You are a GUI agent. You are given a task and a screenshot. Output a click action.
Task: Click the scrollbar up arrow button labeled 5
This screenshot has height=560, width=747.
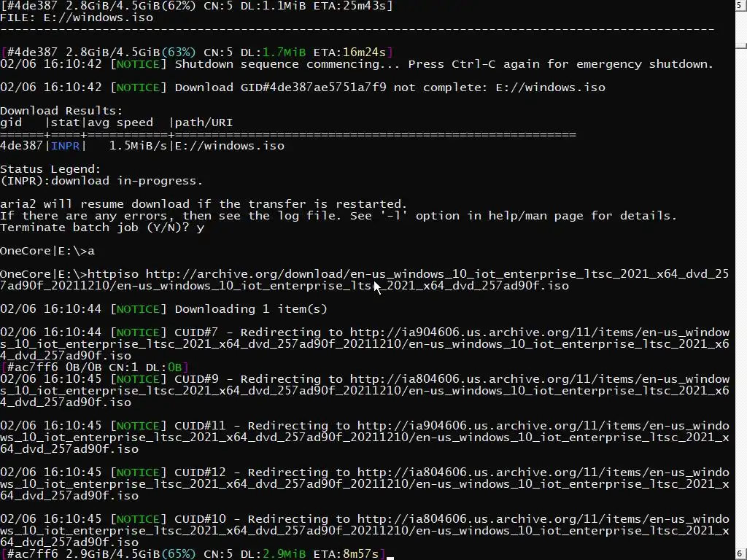click(x=741, y=5)
